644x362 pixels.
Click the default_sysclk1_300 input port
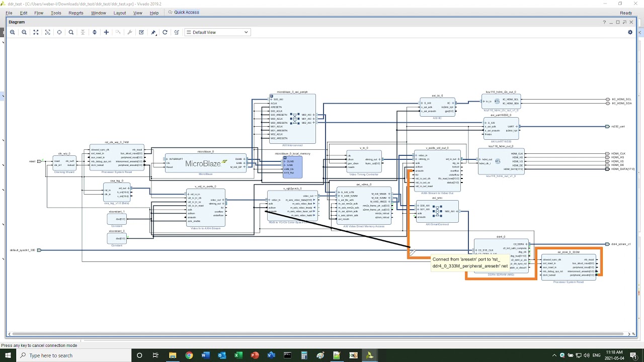pos(39,250)
